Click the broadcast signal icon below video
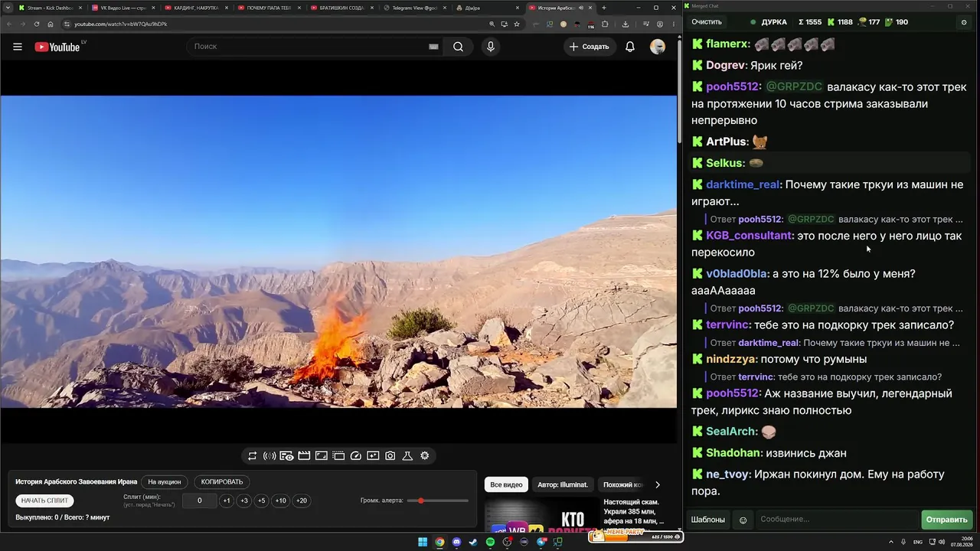This screenshot has height=551, width=980. [269, 456]
